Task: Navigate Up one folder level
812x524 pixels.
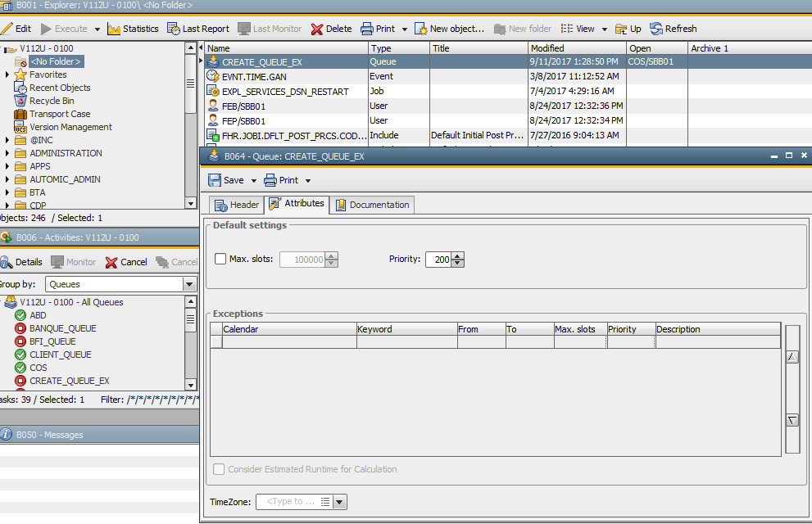Action: (x=628, y=28)
